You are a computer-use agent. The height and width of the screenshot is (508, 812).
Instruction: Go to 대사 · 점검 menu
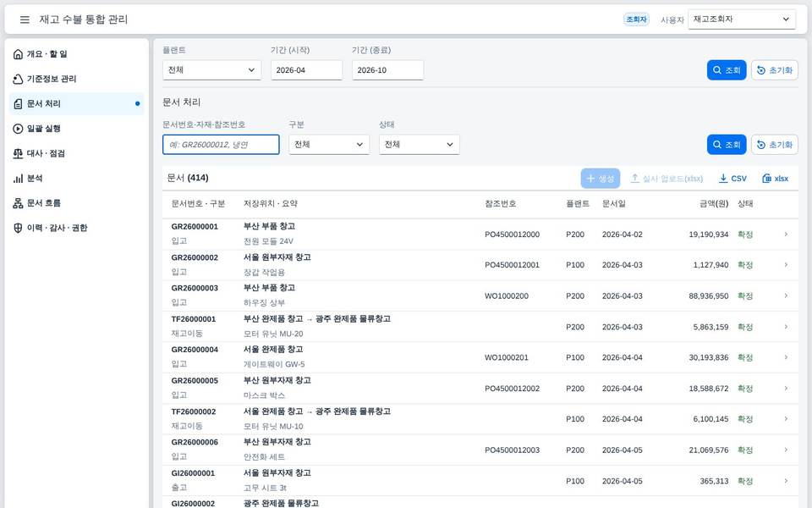pyautogui.click(x=77, y=153)
